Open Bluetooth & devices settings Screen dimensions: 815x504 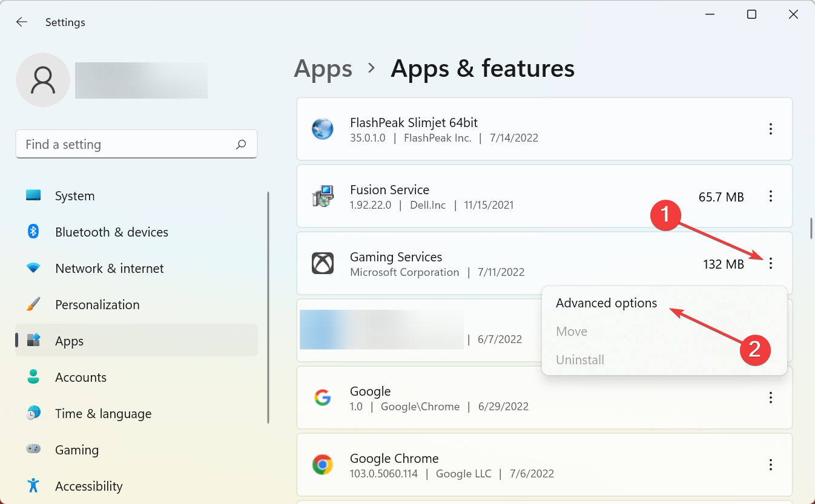136,232
